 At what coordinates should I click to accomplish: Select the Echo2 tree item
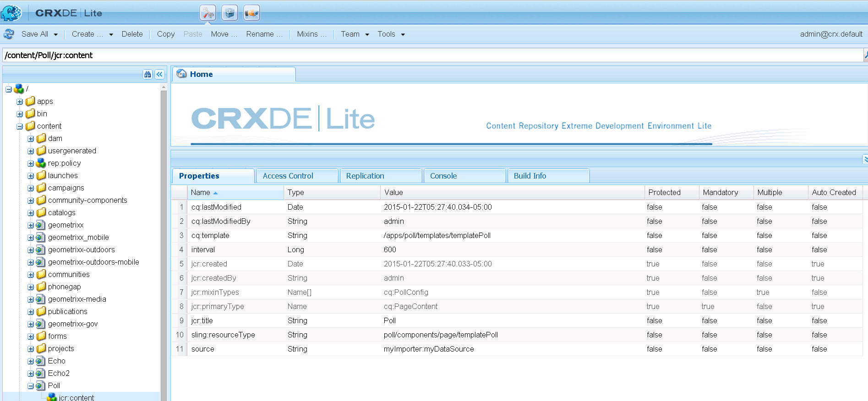[59, 373]
